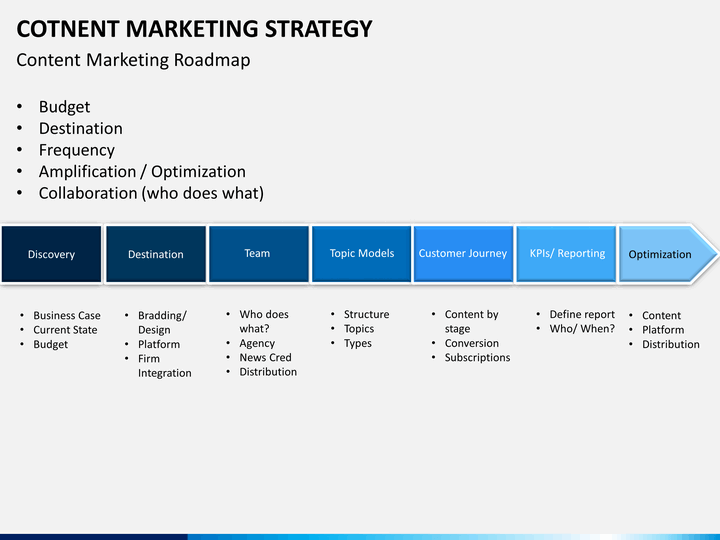Click the top Destination bullet

click(x=81, y=129)
